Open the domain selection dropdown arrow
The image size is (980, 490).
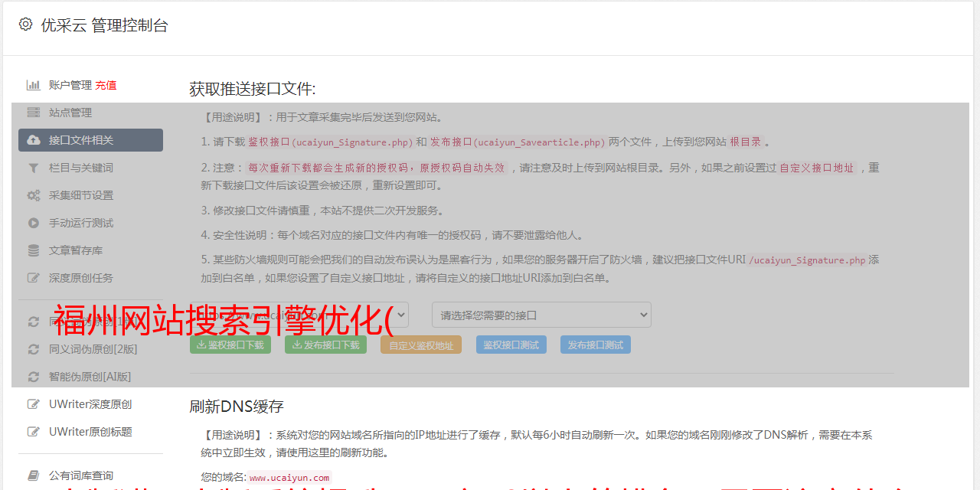401,315
